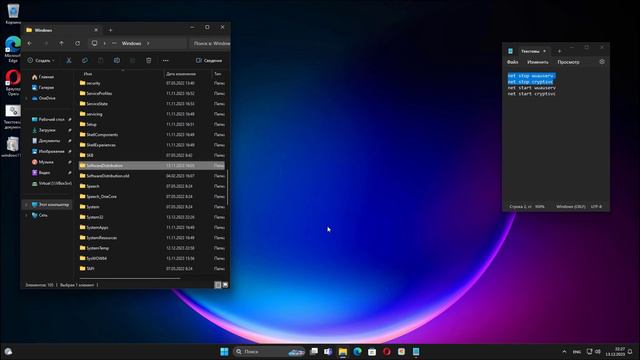Open Microsoft Edge from the taskbar

click(x=357, y=351)
